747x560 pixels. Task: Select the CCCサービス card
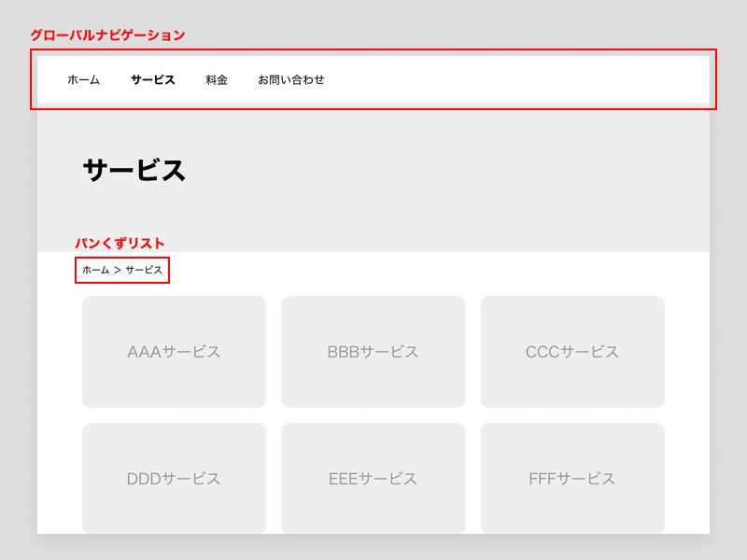coord(572,352)
